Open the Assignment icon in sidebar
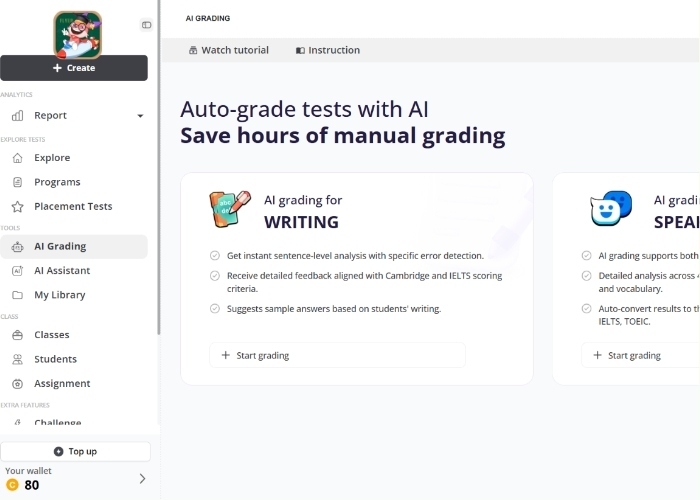The image size is (700, 500). [x=17, y=383]
